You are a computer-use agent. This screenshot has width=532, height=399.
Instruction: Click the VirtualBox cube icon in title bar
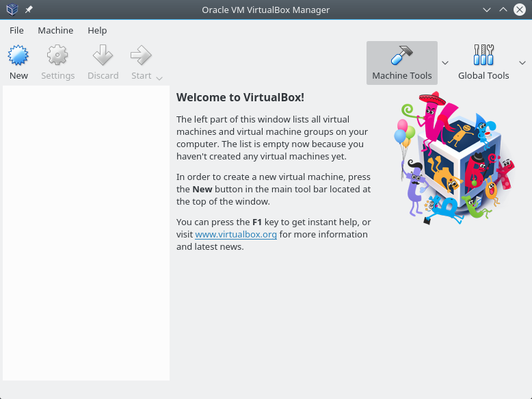pos(12,10)
